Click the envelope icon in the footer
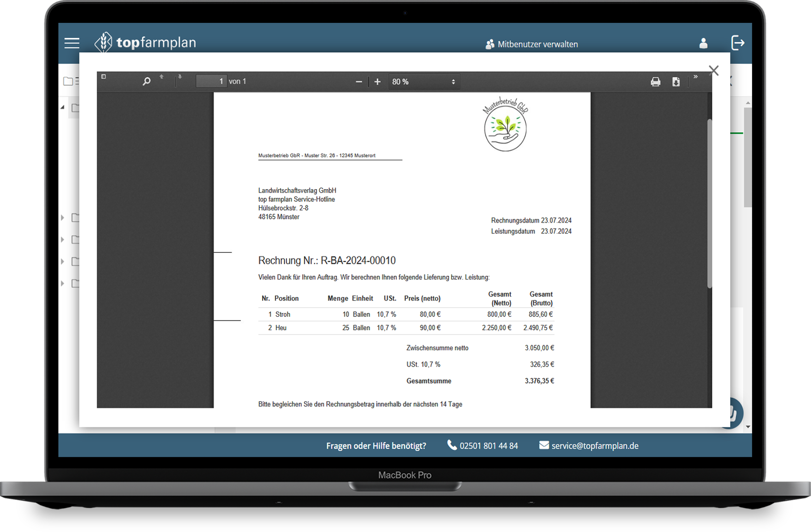The image size is (811, 532). pyautogui.click(x=544, y=445)
